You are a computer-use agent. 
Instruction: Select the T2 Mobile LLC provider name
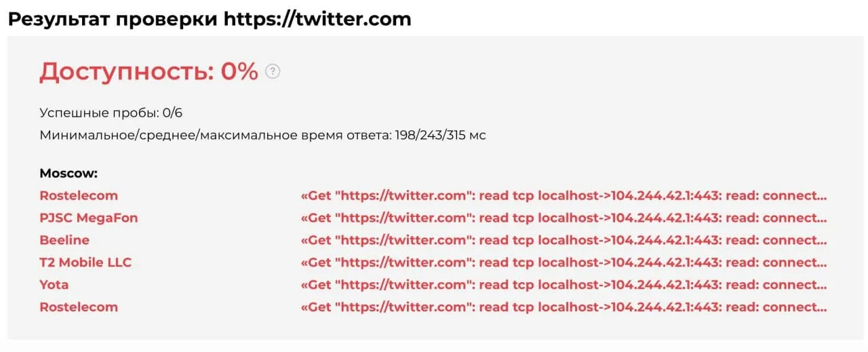[x=85, y=262]
